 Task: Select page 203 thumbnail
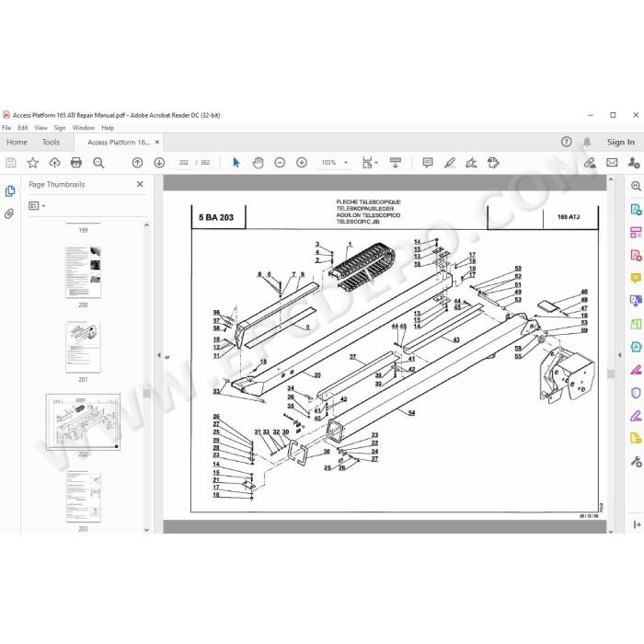click(83, 497)
